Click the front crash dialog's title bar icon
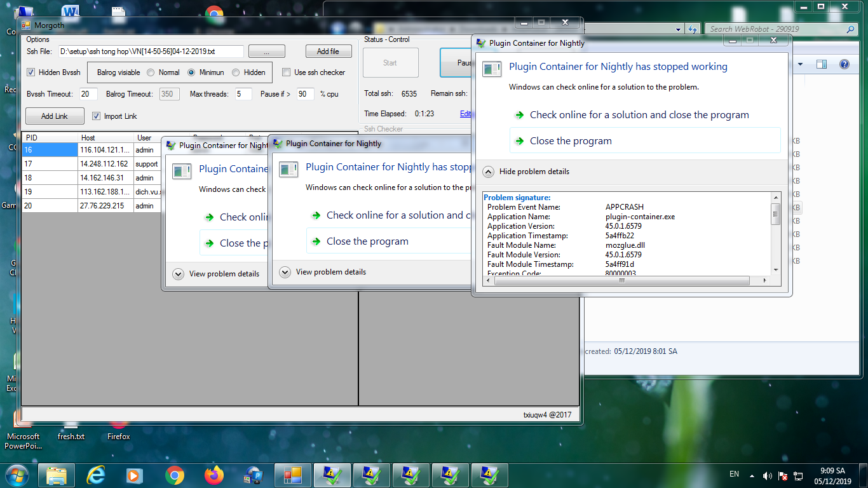Screen dimensions: 868x488 click(x=481, y=43)
